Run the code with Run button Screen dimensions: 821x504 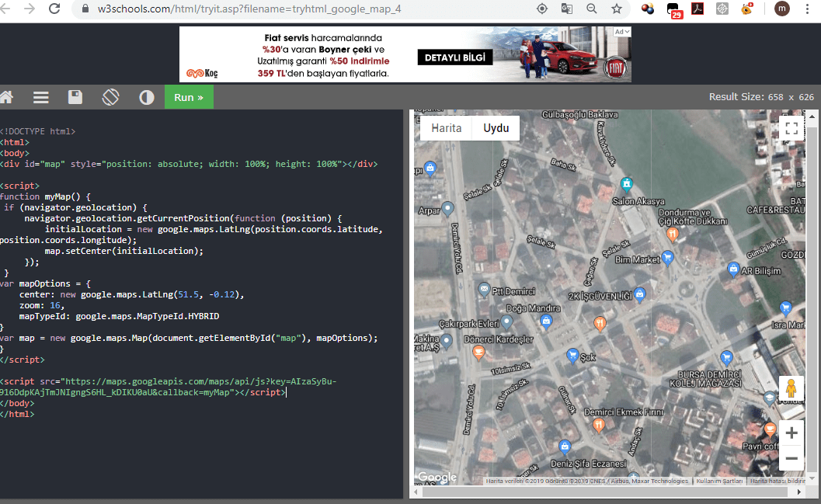(x=189, y=97)
